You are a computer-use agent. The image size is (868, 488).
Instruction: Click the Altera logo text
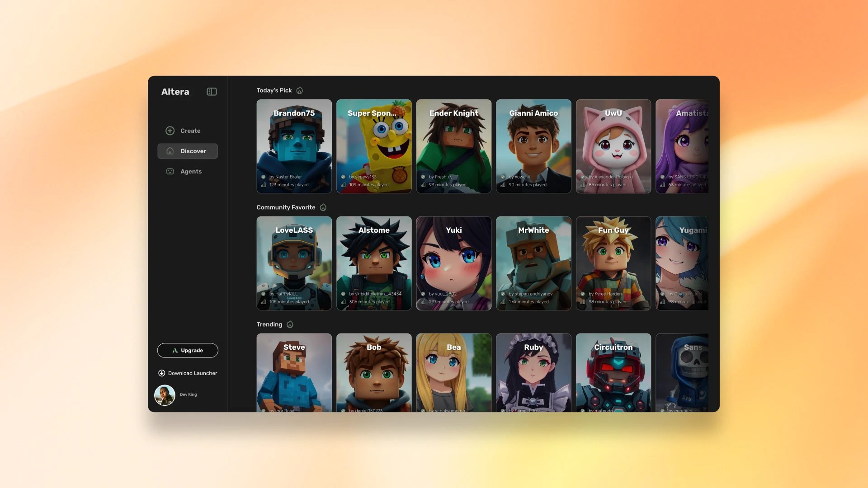(175, 92)
